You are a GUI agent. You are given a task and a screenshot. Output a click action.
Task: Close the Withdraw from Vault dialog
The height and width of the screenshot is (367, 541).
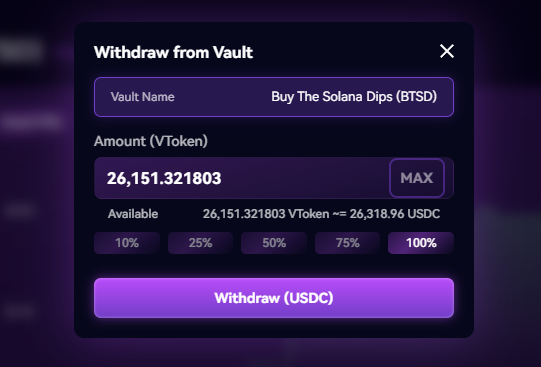(x=447, y=51)
